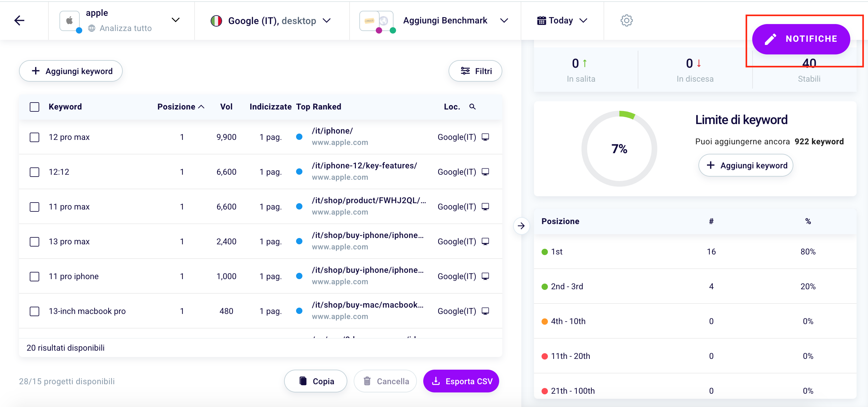Viewport: 868px width, 407px height.
Task: Open the Filtri filters button
Action: (x=475, y=71)
